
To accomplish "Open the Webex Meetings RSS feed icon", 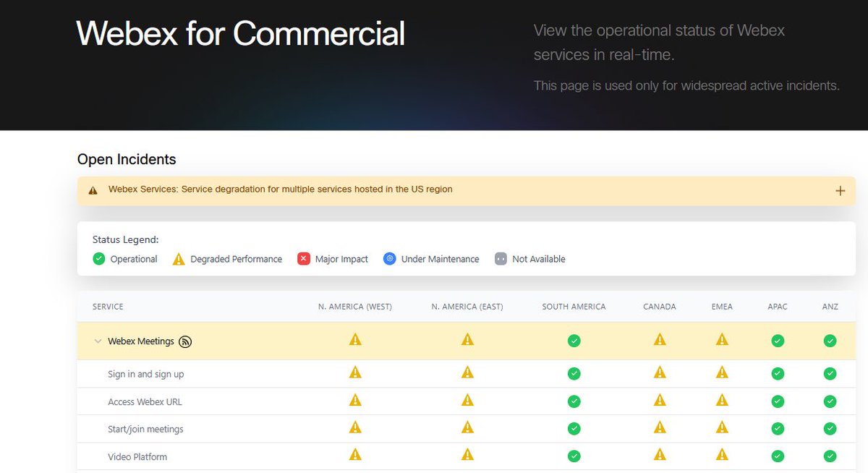I will (185, 341).
